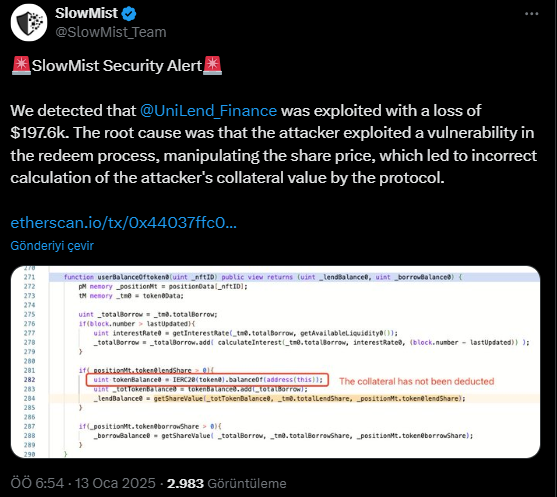
Task: Open the attached code screenshot image
Action: point(275,362)
